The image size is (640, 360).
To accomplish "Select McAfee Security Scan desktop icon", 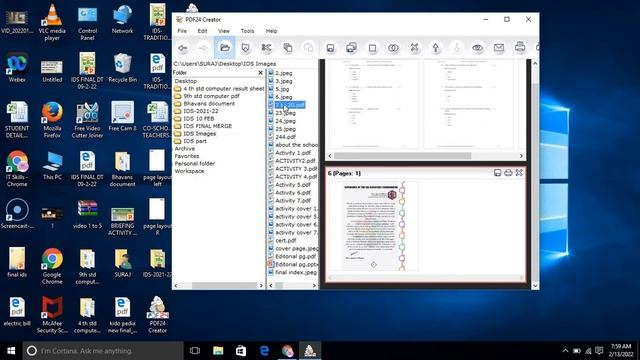I will (52, 315).
